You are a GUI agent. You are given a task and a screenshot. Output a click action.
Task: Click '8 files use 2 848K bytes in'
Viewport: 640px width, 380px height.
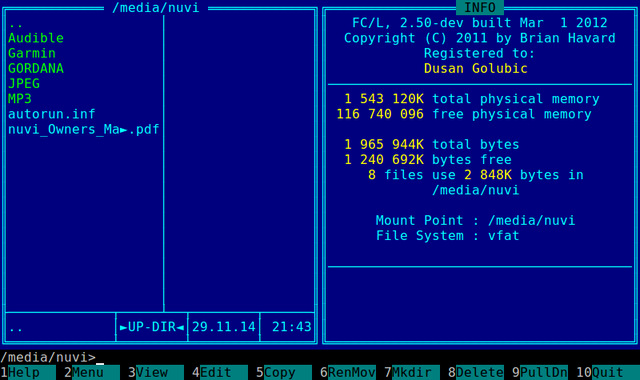pos(476,175)
